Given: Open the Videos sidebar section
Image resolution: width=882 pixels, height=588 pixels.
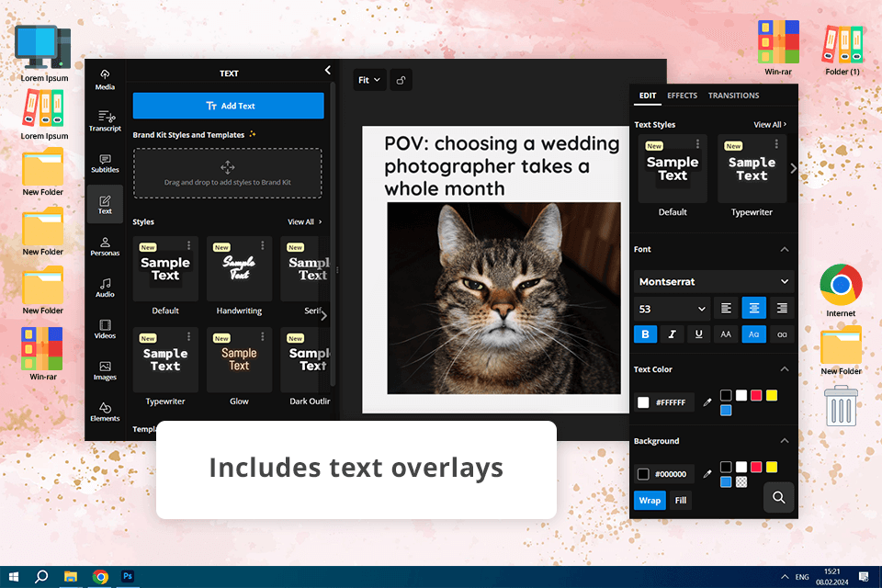Looking at the screenshot, I should (105, 329).
